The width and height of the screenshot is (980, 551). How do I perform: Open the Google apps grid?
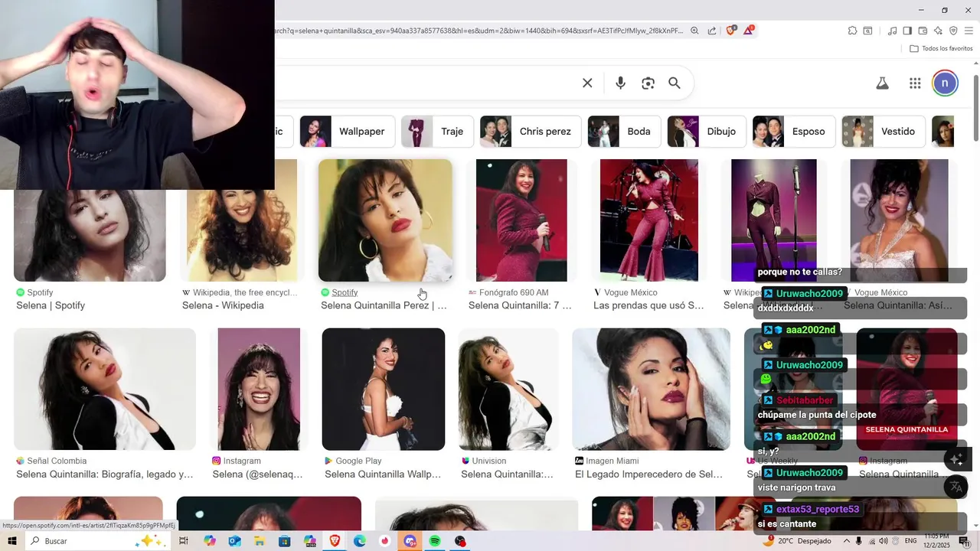click(x=915, y=83)
